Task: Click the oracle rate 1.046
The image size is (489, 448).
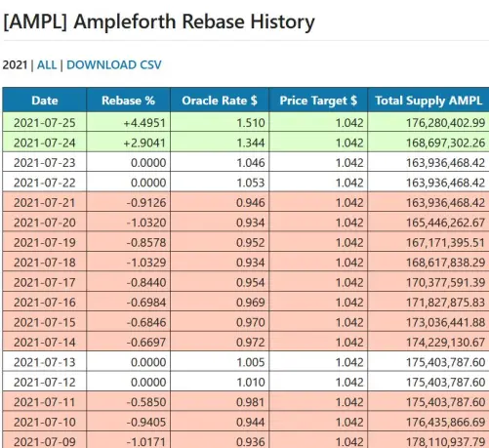Action: (251, 163)
